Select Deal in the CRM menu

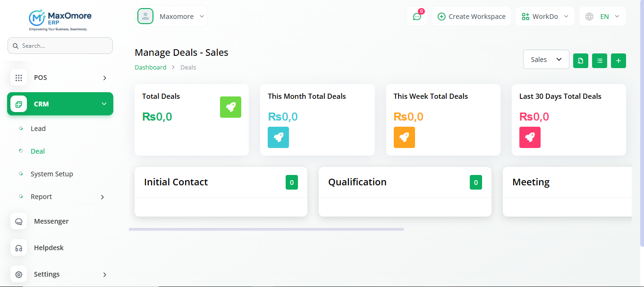[x=38, y=151]
